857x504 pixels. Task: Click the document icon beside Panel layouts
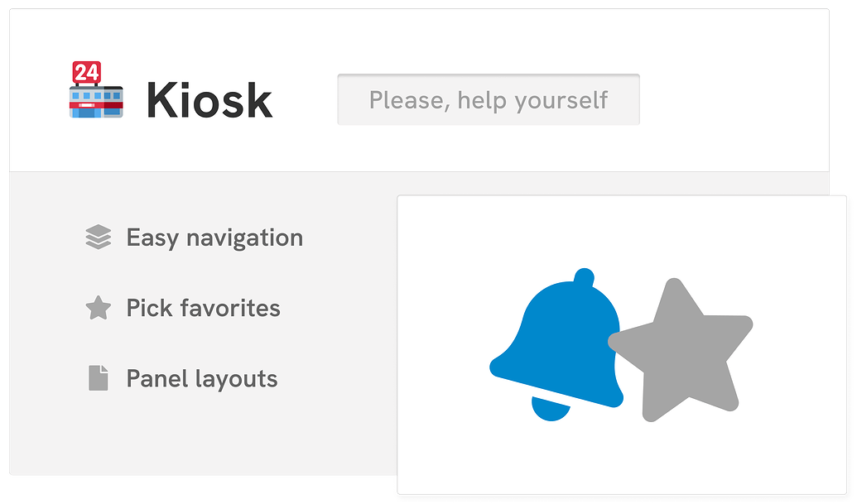click(x=99, y=378)
